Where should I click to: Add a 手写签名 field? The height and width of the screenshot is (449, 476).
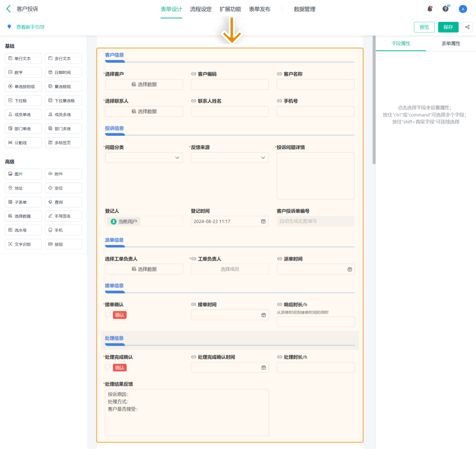(x=63, y=216)
